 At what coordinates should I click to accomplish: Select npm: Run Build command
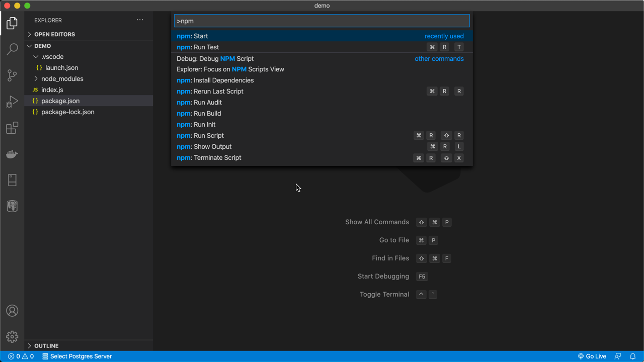tap(322, 114)
